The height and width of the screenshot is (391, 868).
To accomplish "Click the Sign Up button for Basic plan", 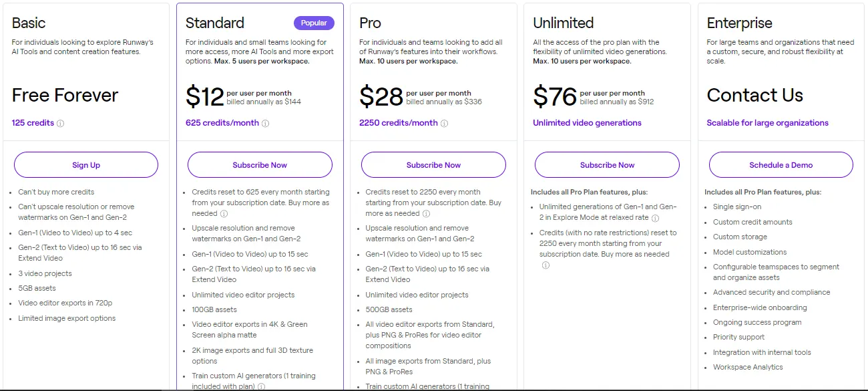I will [x=86, y=164].
